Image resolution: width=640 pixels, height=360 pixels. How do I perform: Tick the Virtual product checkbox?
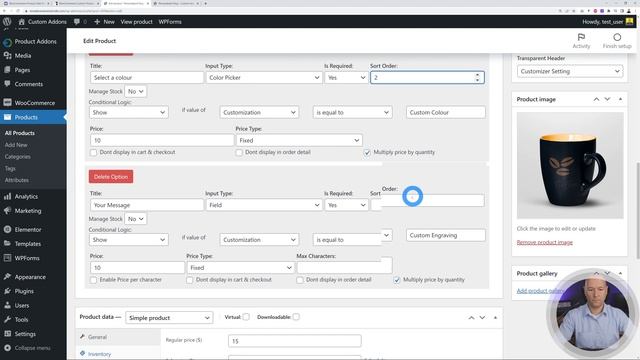click(x=246, y=317)
